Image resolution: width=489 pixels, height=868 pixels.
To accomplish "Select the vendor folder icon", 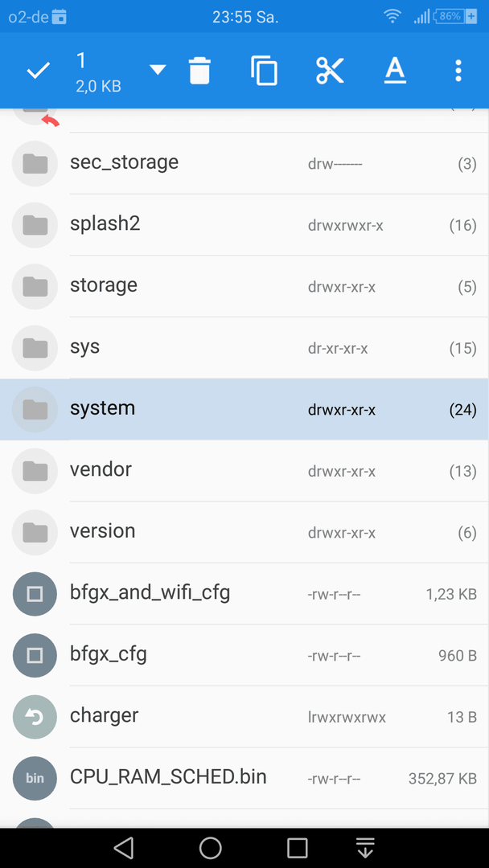I will click(x=35, y=471).
